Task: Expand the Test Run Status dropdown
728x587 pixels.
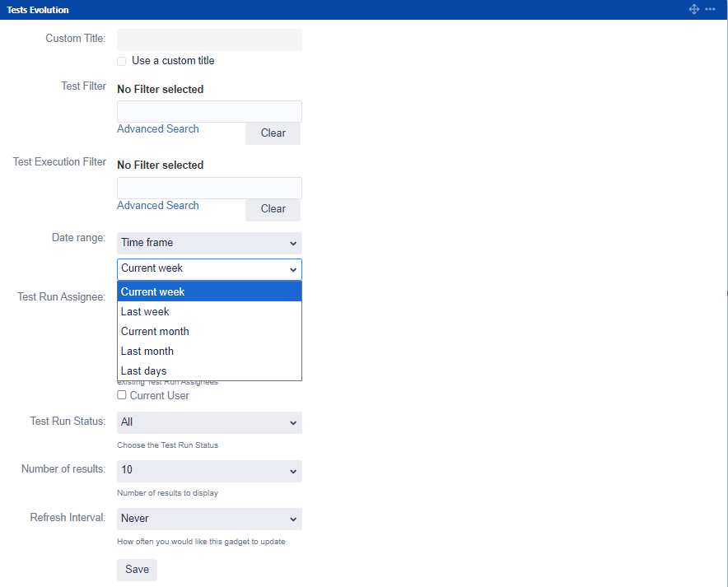Action: click(209, 422)
